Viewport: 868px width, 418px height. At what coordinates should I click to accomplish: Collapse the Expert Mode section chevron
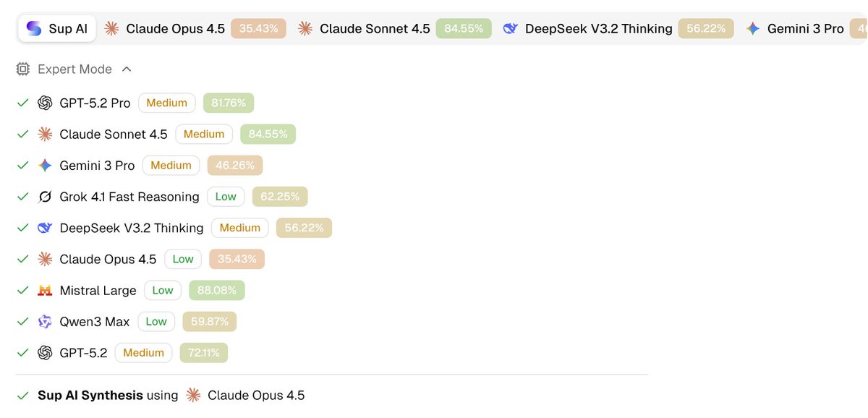127,69
